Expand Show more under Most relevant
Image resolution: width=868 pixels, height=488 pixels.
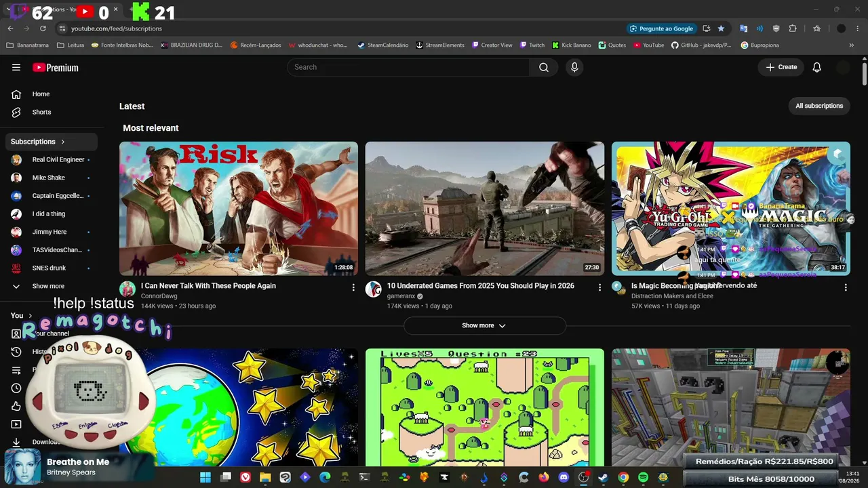[484, 325]
